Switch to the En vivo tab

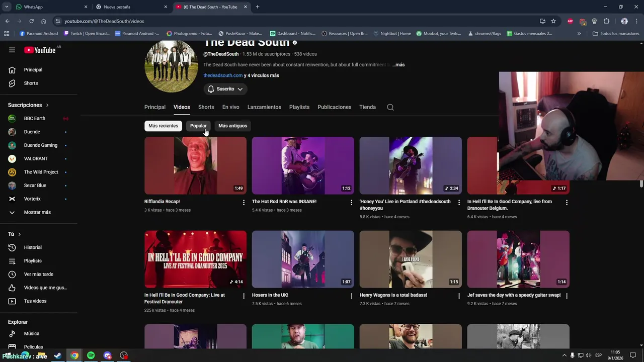point(231,107)
